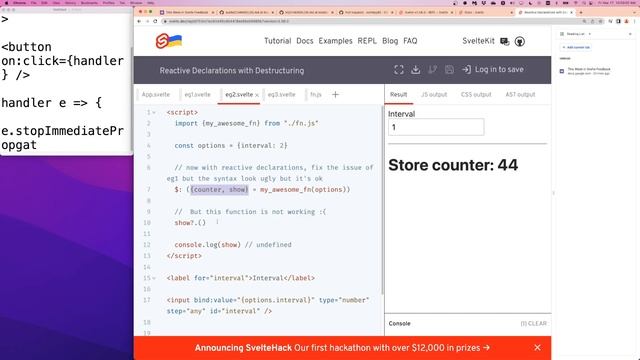Image resolution: width=640 pixels, height=360 pixels.
Task: Click the login arrow icon
Action: click(x=466, y=70)
